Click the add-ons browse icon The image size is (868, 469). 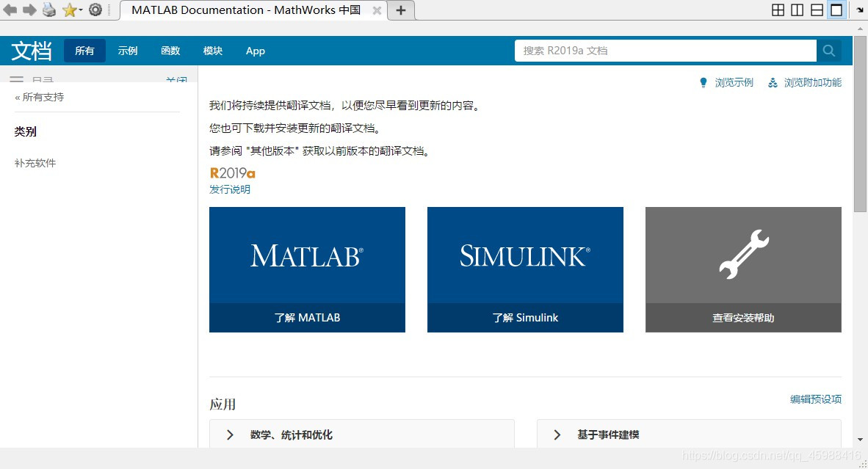tap(773, 82)
